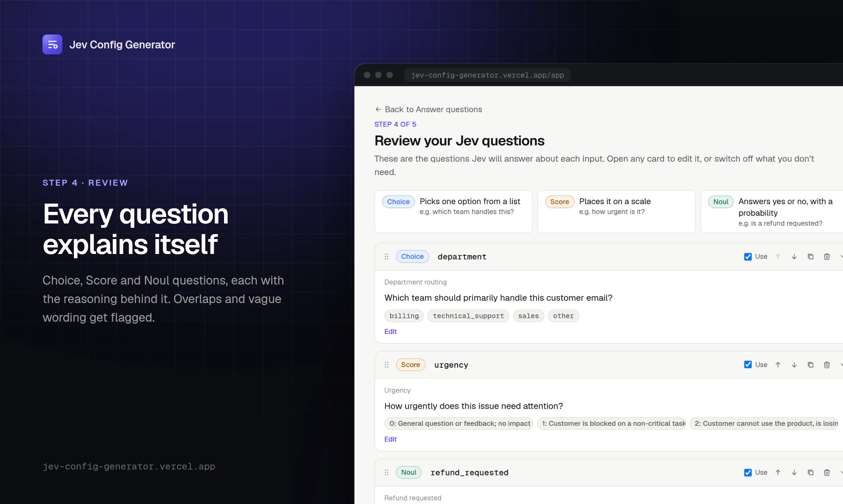Select the billing option chip
This screenshot has width=843, height=504.
click(x=404, y=316)
